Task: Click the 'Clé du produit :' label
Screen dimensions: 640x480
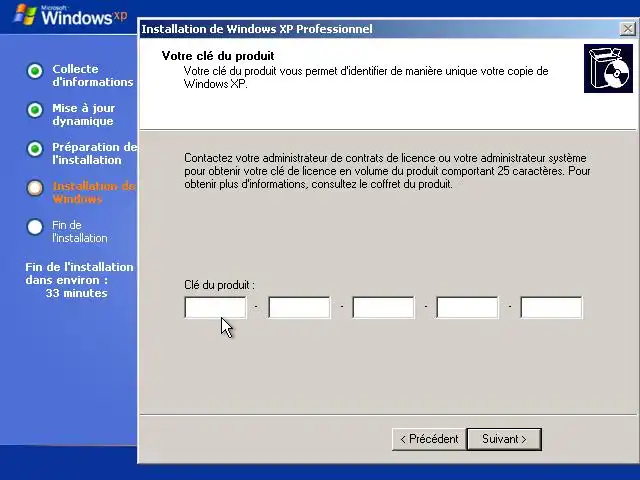Action: tap(219, 285)
